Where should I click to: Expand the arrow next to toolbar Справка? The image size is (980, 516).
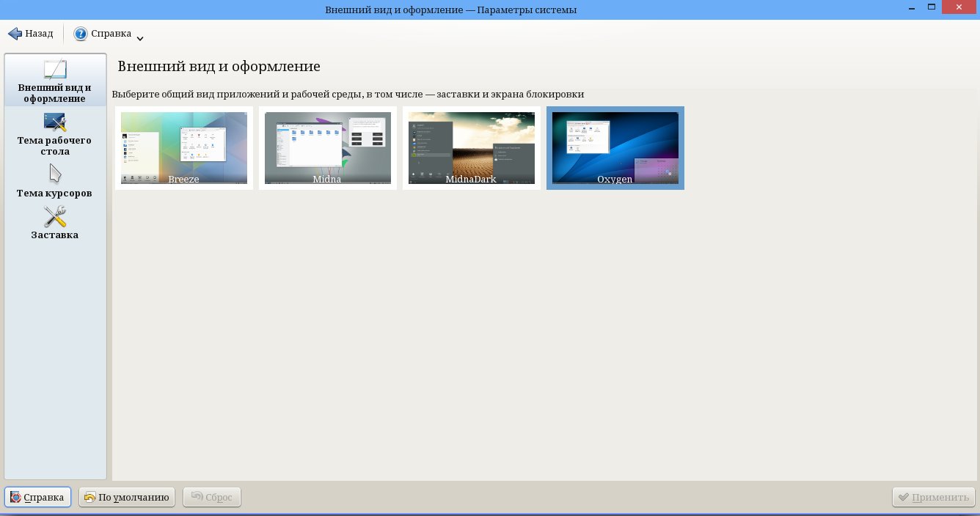click(x=140, y=38)
